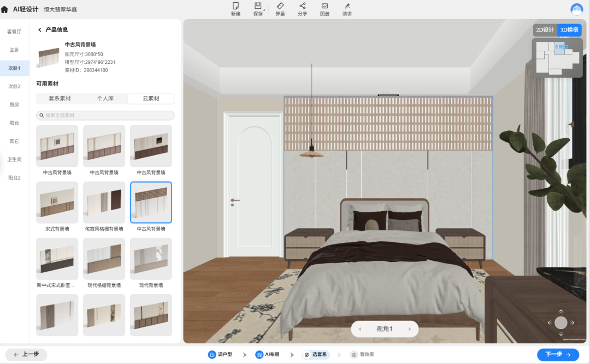This screenshot has width=590, height=364.
Task: Open the user avatar at top right
Action: (576, 9)
